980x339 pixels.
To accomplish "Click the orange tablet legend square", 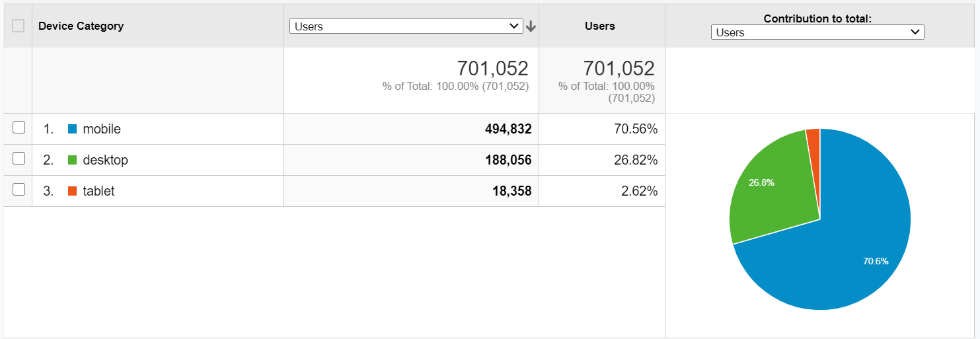I will (x=73, y=191).
